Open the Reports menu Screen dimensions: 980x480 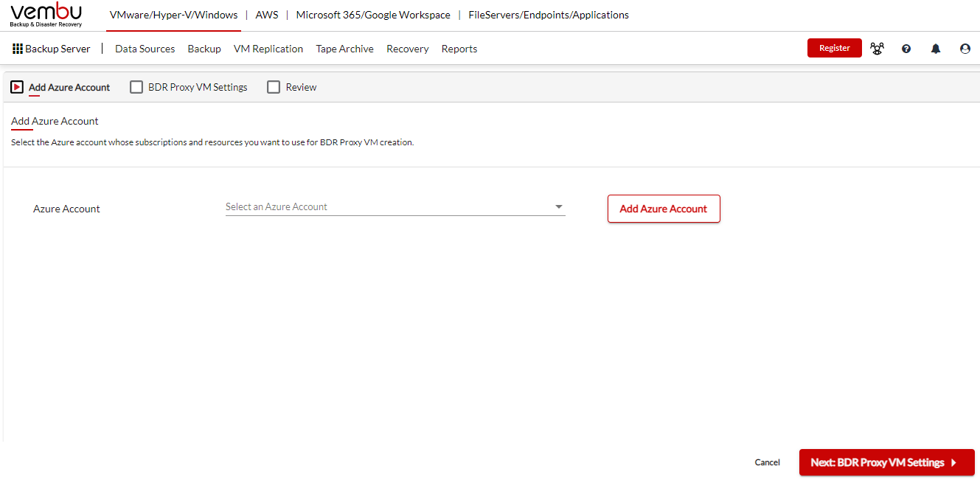coord(459,49)
